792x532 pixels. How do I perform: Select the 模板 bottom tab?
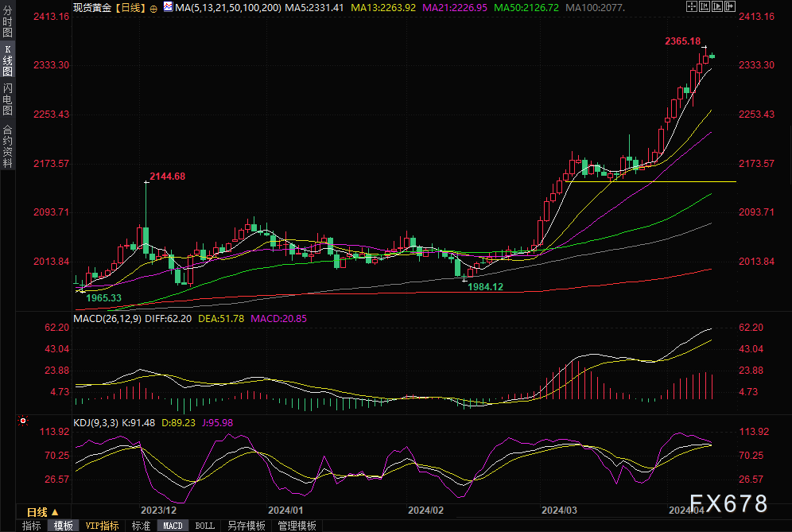click(x=64, y=526)
